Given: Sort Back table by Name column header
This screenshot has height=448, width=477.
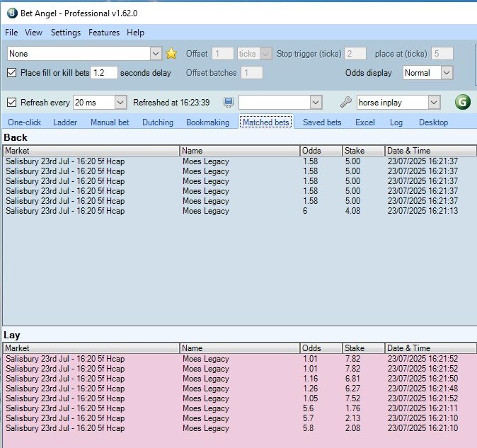Looking at the screenshot, I should [240, 151].
